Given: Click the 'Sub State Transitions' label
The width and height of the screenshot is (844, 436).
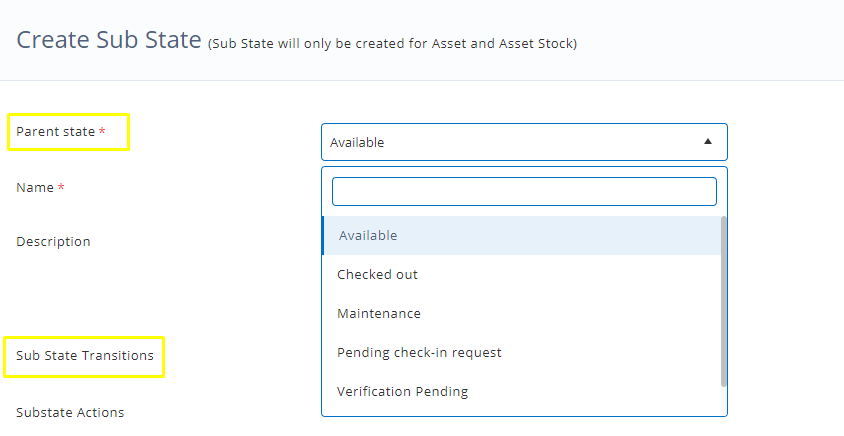Looking at the screenshot, I should pos(85,356).
